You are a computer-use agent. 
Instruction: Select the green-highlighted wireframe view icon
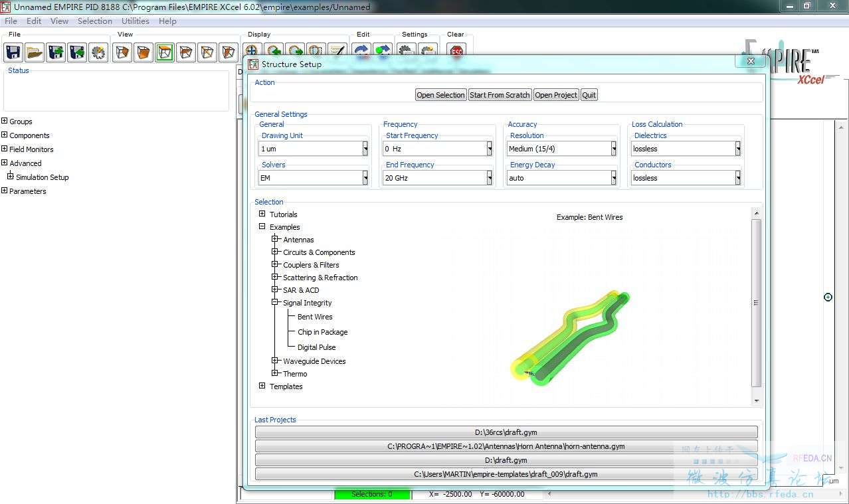(165, 52)
